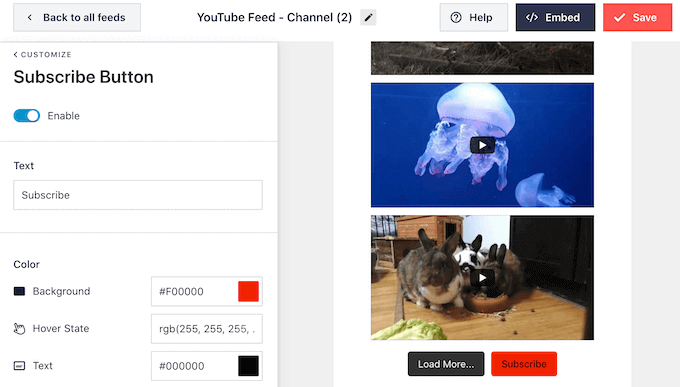680x387 pixels.
Task: Play the rabbits video
Action: click(482, 278)
